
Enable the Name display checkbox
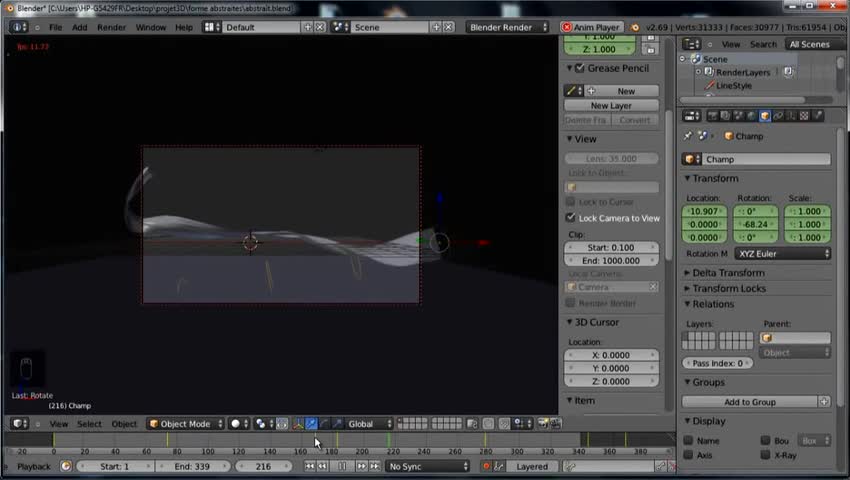688,440
